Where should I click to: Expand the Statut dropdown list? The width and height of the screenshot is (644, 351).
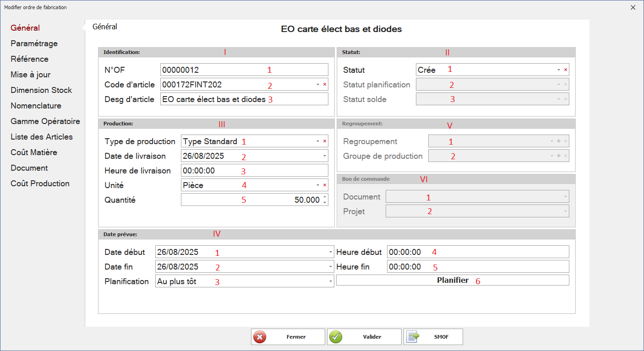point(559,70)
